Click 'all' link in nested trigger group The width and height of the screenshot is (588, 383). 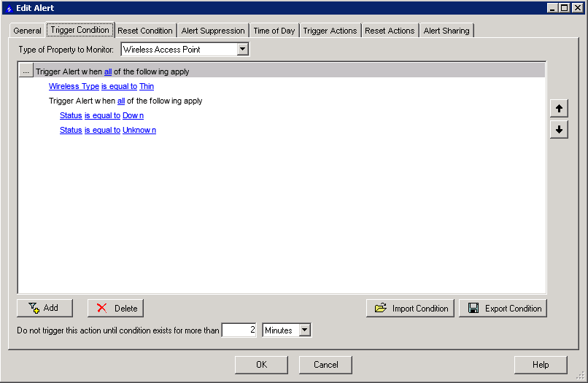point(121,101)
